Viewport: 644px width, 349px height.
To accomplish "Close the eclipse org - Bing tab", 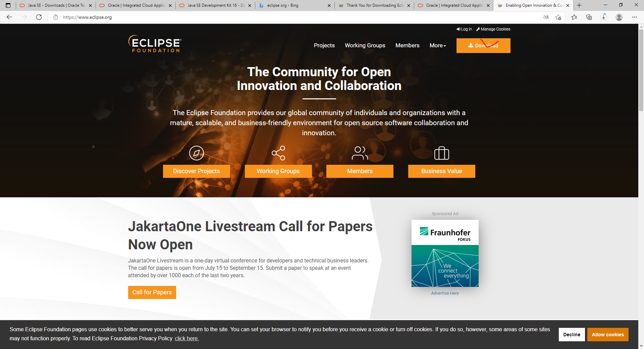I will tap(329, 5).
